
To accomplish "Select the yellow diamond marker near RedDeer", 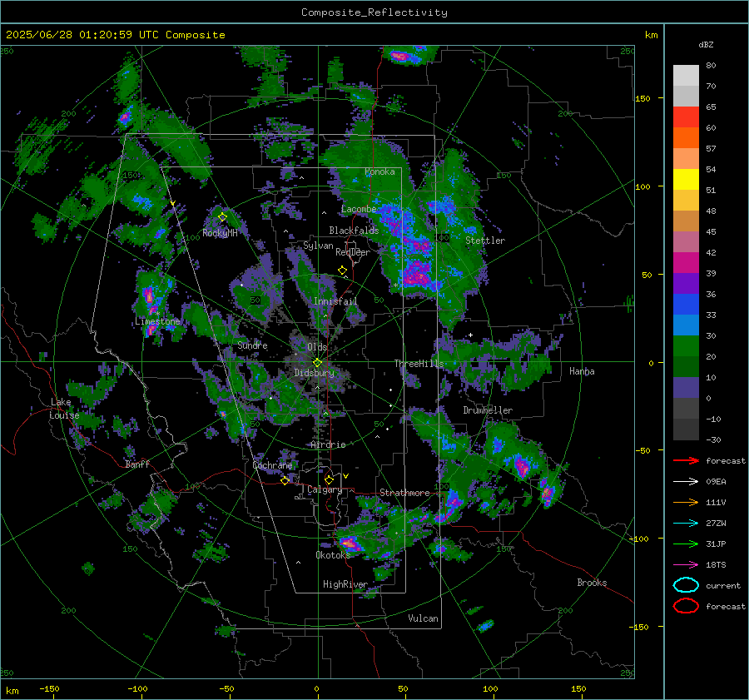I will click(x=342, y=271).
